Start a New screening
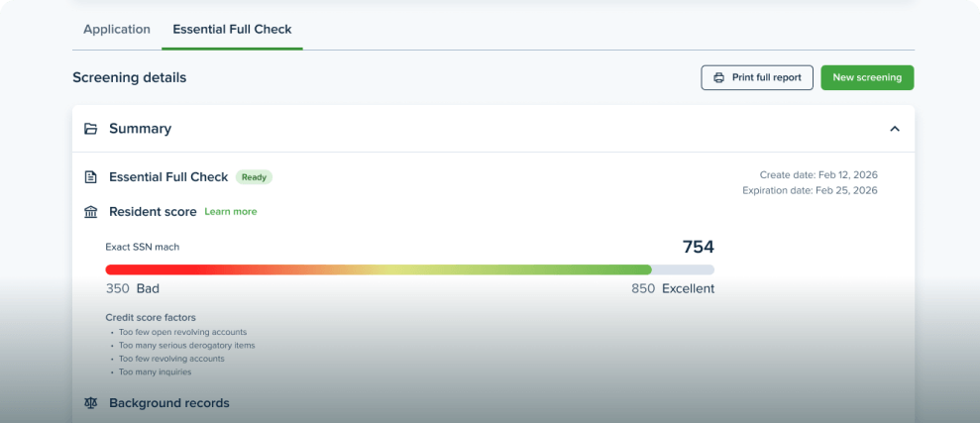This screenshot has width=980, height=423. (x=867, y=77)
